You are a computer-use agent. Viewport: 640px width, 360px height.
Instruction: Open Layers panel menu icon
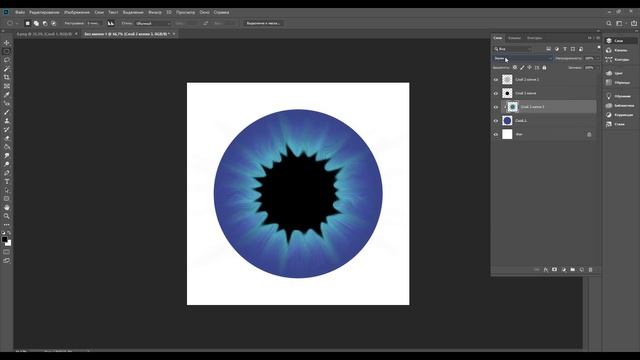(598, 38)
